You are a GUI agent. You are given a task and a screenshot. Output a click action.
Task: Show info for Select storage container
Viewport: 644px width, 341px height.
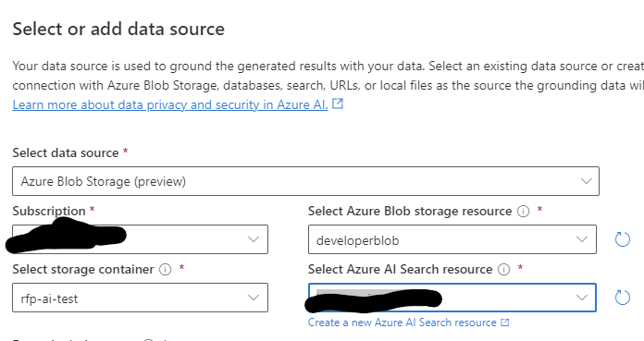[x=165, y=270]
